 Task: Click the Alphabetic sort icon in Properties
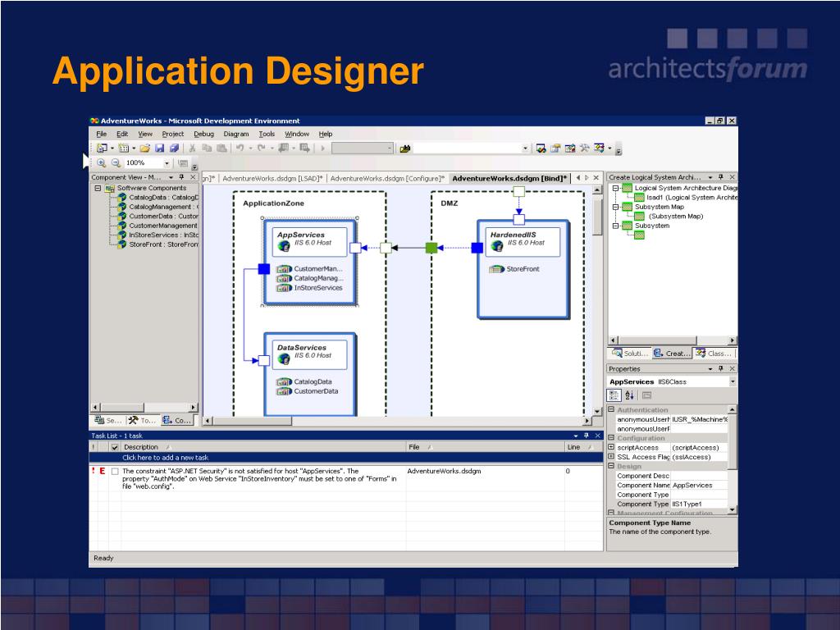click(x=629, y=395)
